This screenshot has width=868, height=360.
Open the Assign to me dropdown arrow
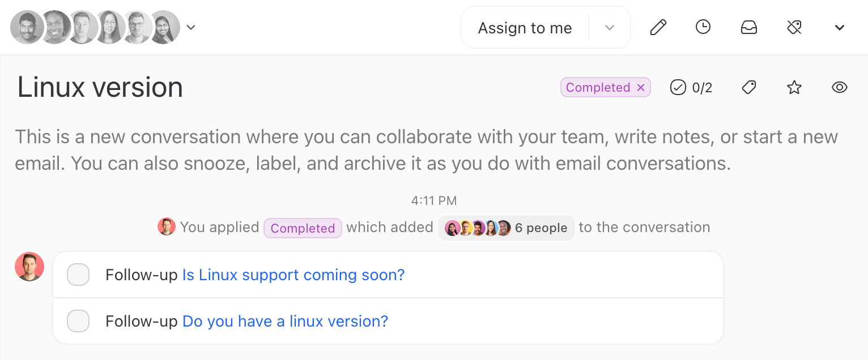(610, 27)
